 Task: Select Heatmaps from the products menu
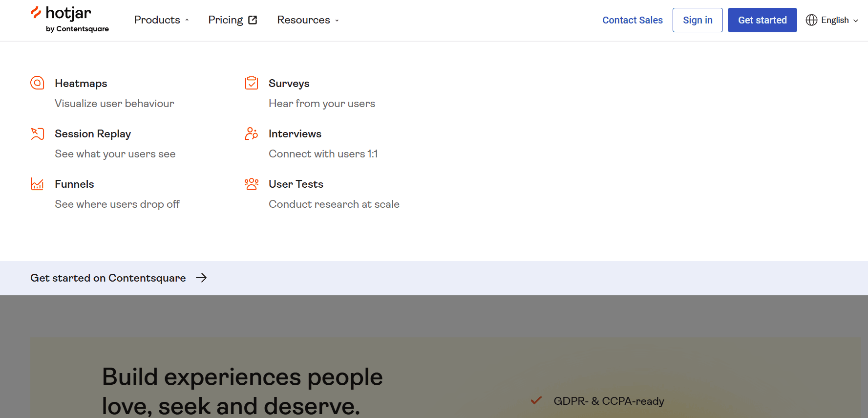[81, 83]
